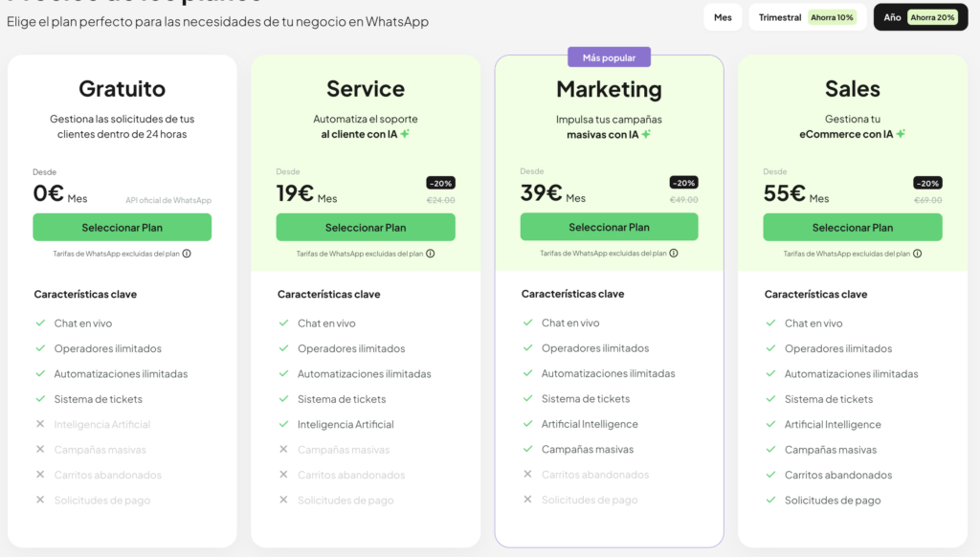Image resolution: width=980 pixels, height=557 pixels.
Task: Select the Gratuito plan
Action: coord(122,228)
